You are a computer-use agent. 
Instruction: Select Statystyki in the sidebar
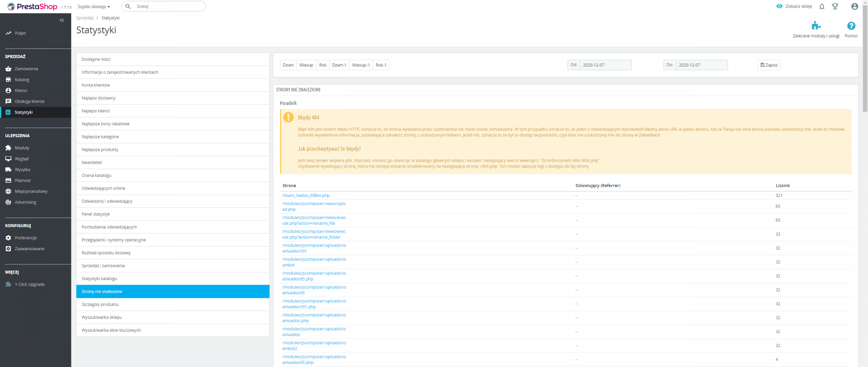(35, 112)
